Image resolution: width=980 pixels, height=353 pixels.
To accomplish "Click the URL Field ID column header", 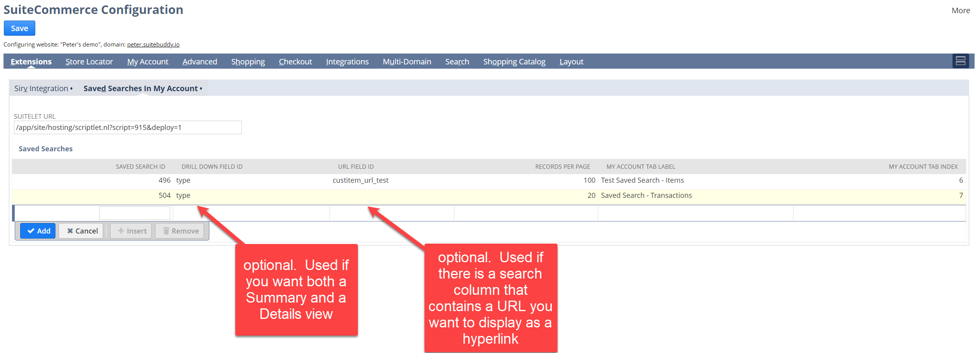I will click(x=356, y=167).
